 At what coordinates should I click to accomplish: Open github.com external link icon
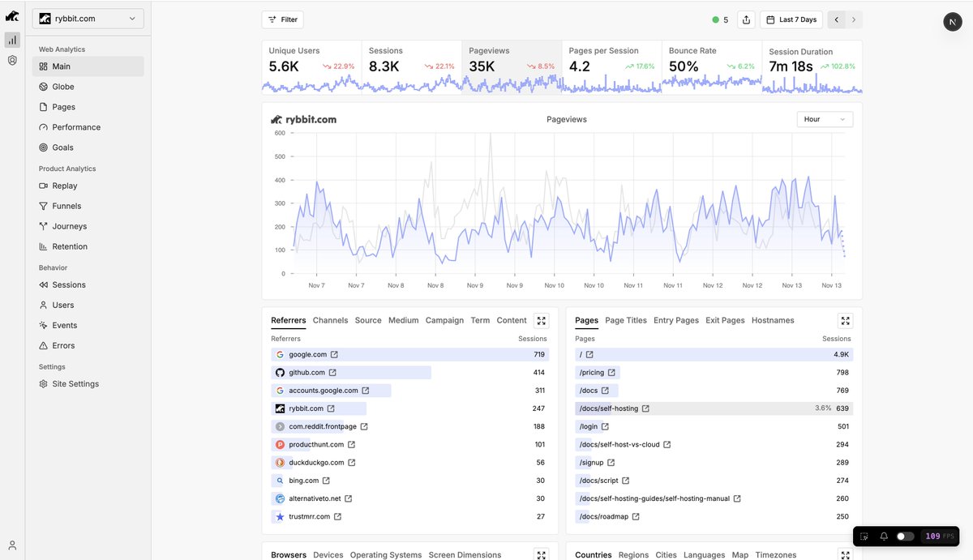click(x=332, y=373)
